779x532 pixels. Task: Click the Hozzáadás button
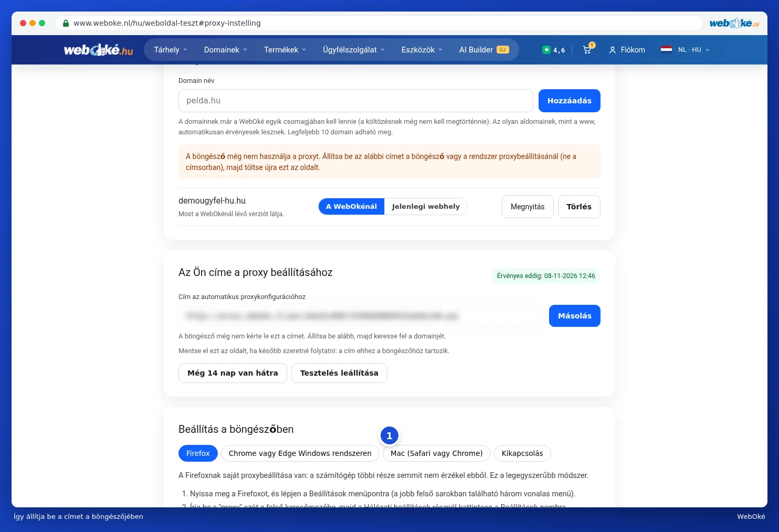coord(570,101)
